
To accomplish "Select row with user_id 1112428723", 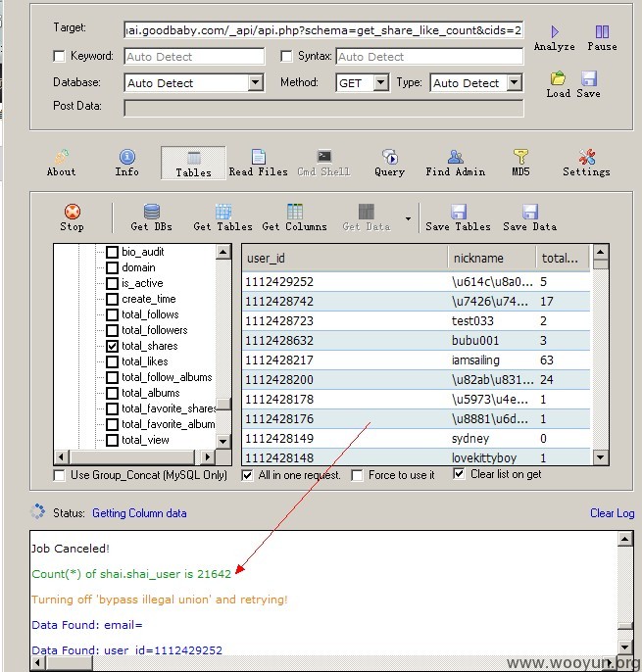I will coord(416,320).
